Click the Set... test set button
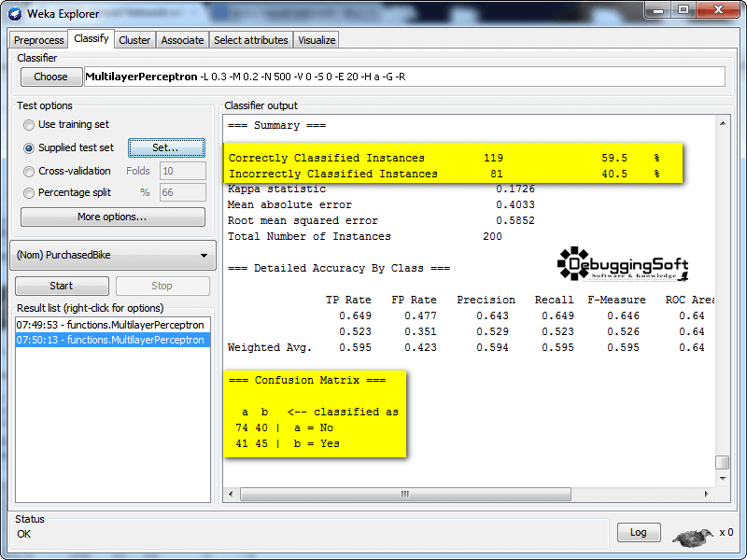747x560 pixels. pyautogui.click(x=166, y=147)
